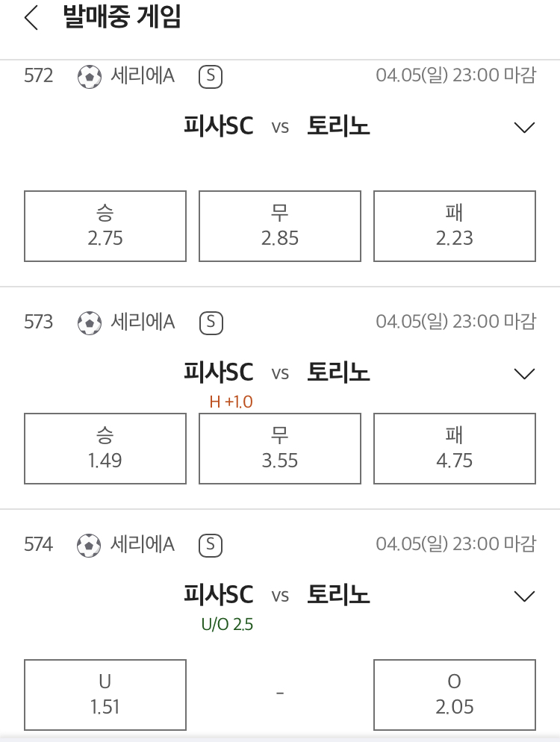Tap the soccer ball icon for game 574

click(x=89, y=545)
